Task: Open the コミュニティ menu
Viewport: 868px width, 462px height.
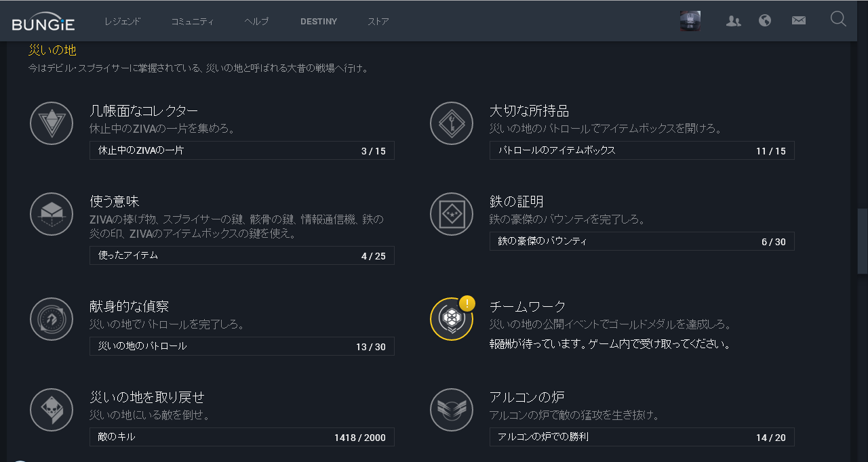Action: click(x=193, y=21)
